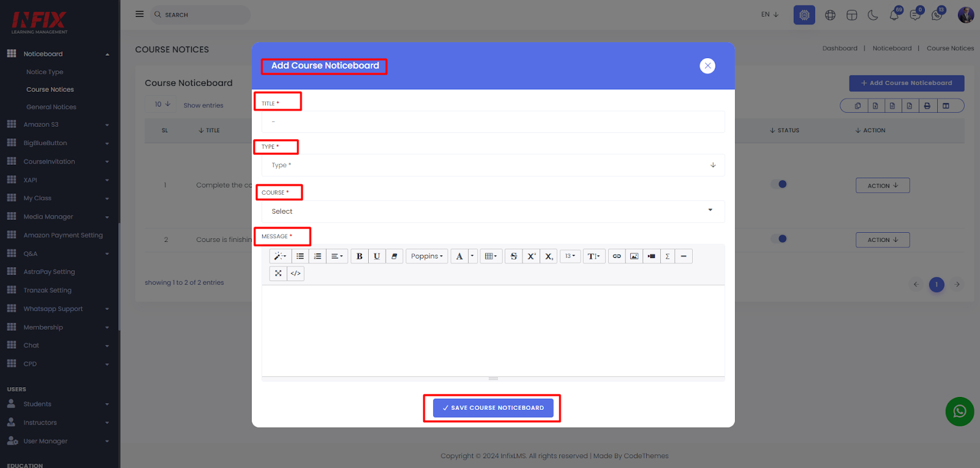Viewport: 980px width, 468px height.
Task: Open the EN language dropdown
Action: pyautogui.click(x=770, y=15)
